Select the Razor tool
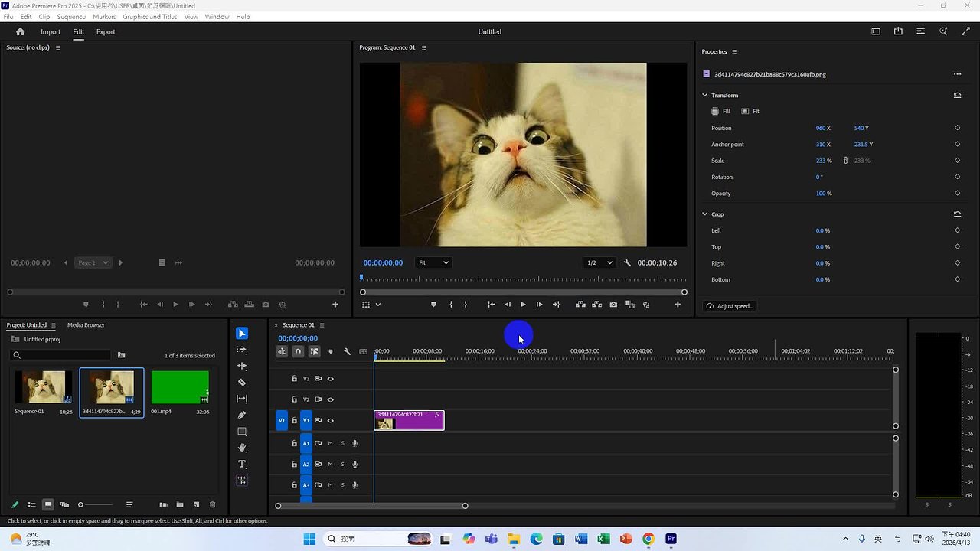Image resolution: width=980 pixels, height=551 pixels. tap(242, 382)
